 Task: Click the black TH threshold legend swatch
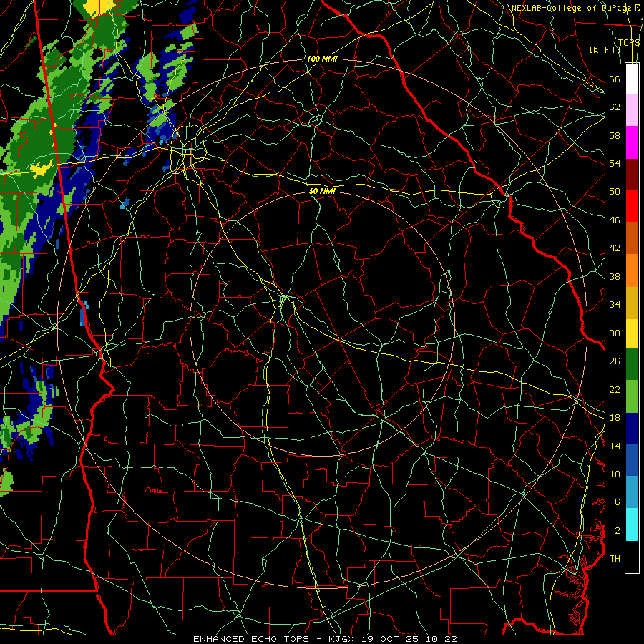click(x=632, y=557)
